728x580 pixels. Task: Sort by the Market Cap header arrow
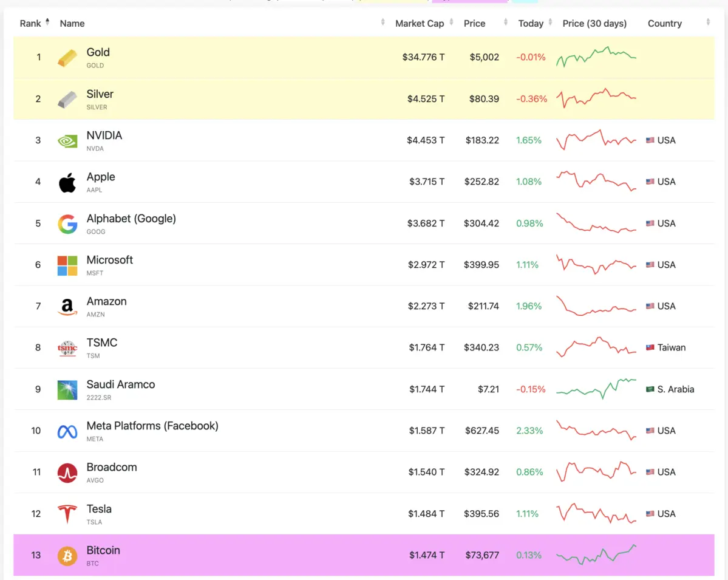[x=450, y=22]
